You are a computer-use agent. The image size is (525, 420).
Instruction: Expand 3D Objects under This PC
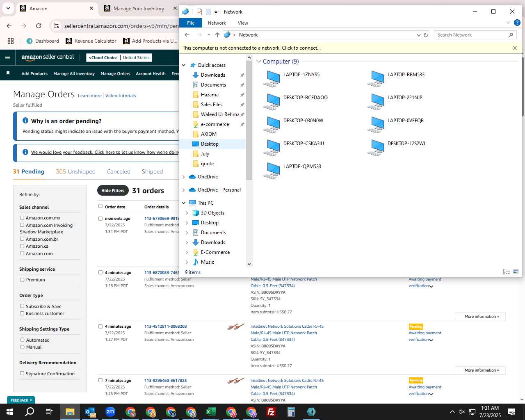(187, 213)
